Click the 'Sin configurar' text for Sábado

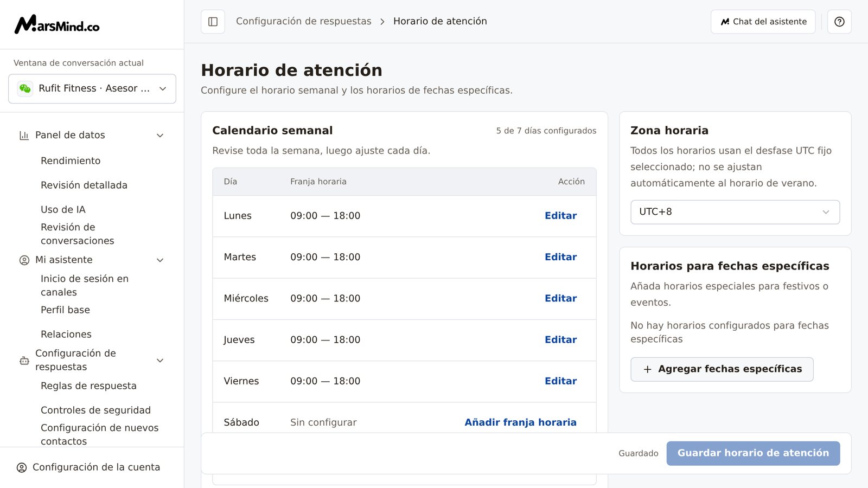[x=323, y=422]
